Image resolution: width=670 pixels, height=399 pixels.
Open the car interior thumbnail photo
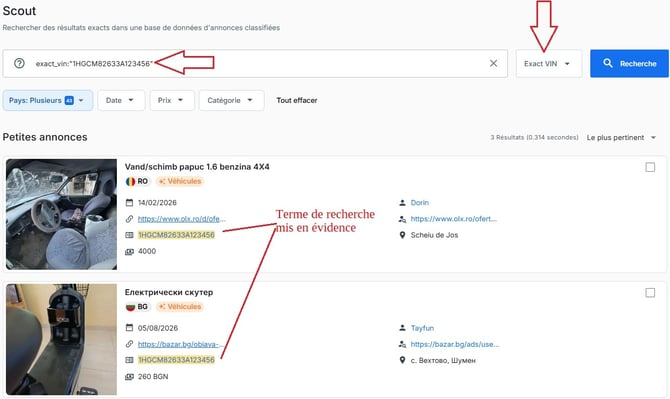point(61,214)
